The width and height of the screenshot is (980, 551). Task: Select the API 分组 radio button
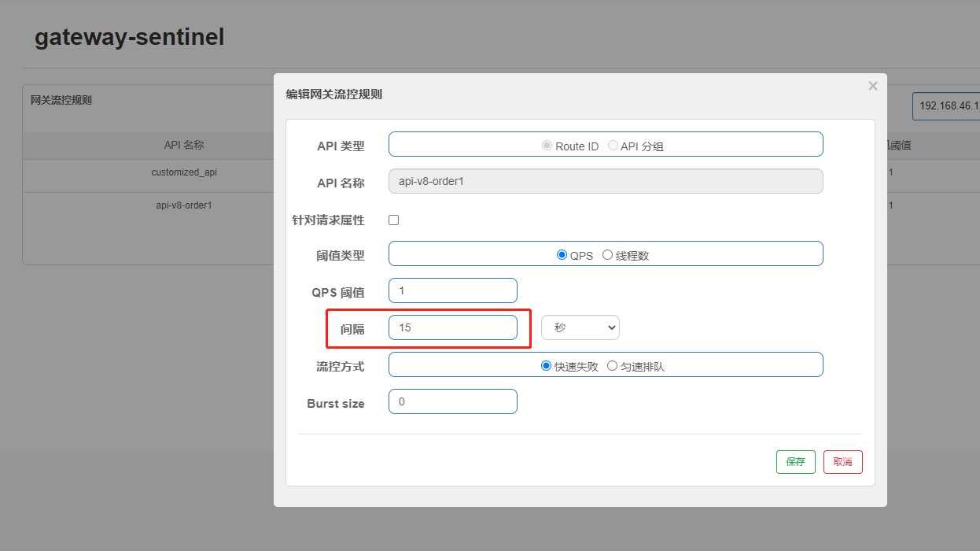pos(613,145)
